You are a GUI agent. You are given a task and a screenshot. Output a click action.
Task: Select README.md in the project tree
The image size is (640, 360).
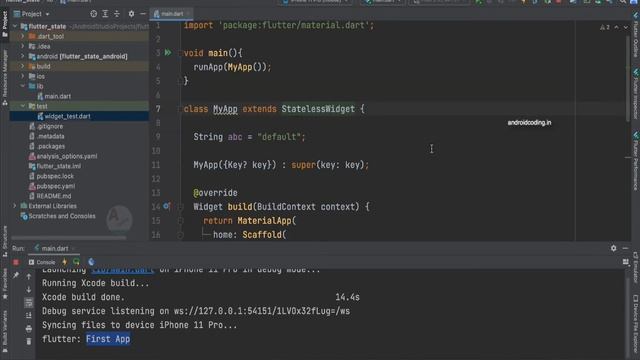53,196
